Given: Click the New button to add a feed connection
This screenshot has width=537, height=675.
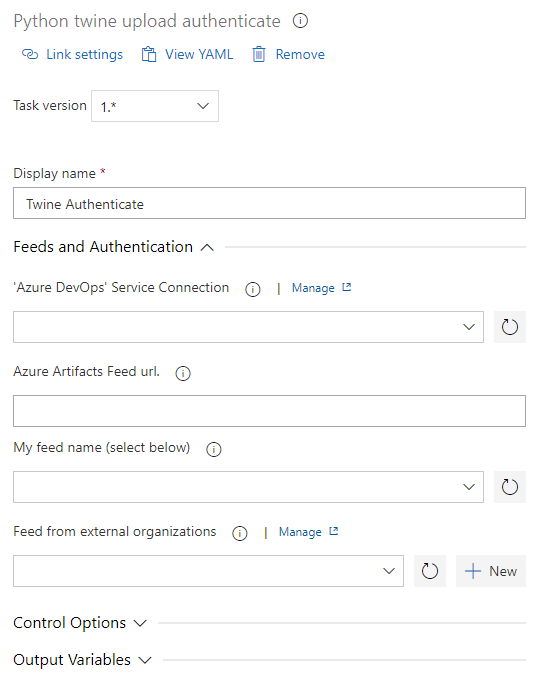Looking at the screenshot, I should pyautogui.click(x=491, y=571).
